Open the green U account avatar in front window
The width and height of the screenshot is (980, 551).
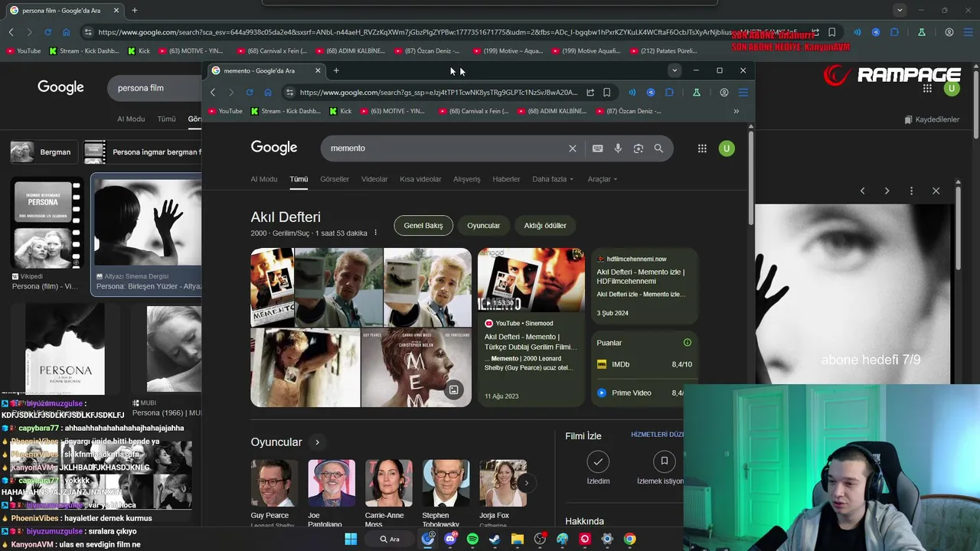tap(727, 148)
